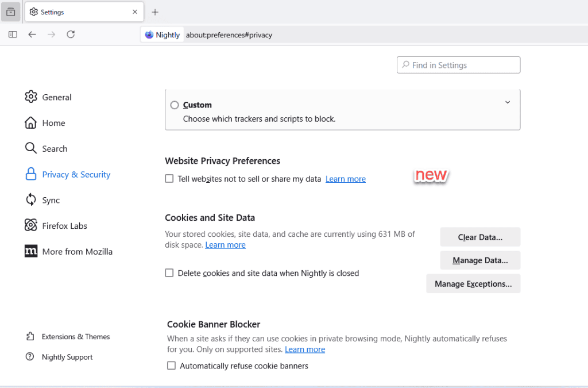Check Delete cookies when Nightly is closed
Screen dimensions: 588x388
coord(169,273)
